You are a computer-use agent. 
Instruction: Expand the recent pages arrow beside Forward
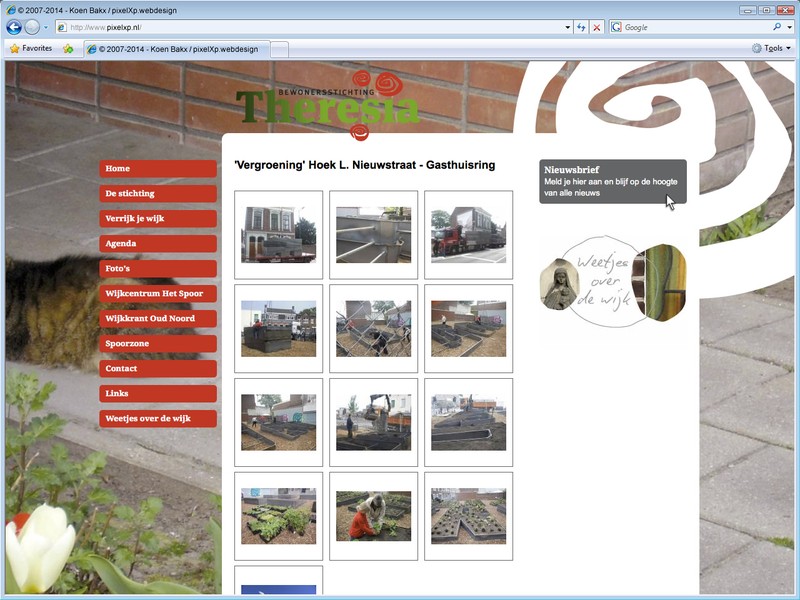point(46,27)
